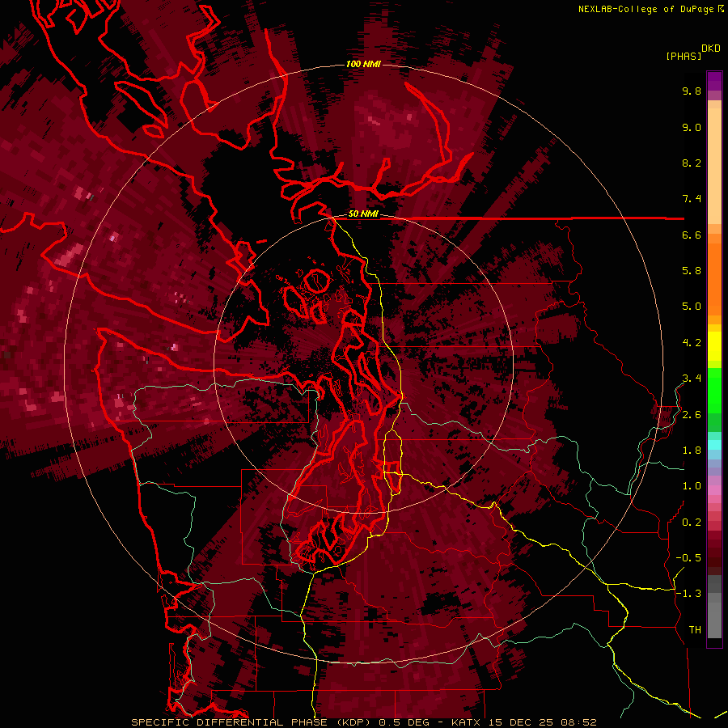Select the 7.4 value on the color scale
The image size is (728, 728).
692,199
